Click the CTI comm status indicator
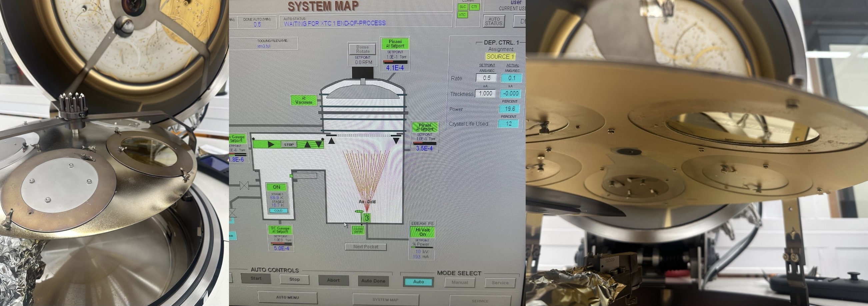This screenshot has height=306, width=868. point(474,7)
